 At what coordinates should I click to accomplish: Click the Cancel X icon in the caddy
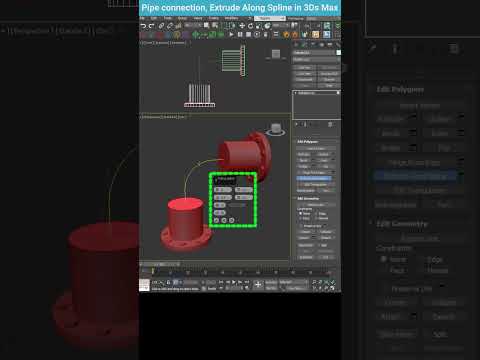click(232, 220)
